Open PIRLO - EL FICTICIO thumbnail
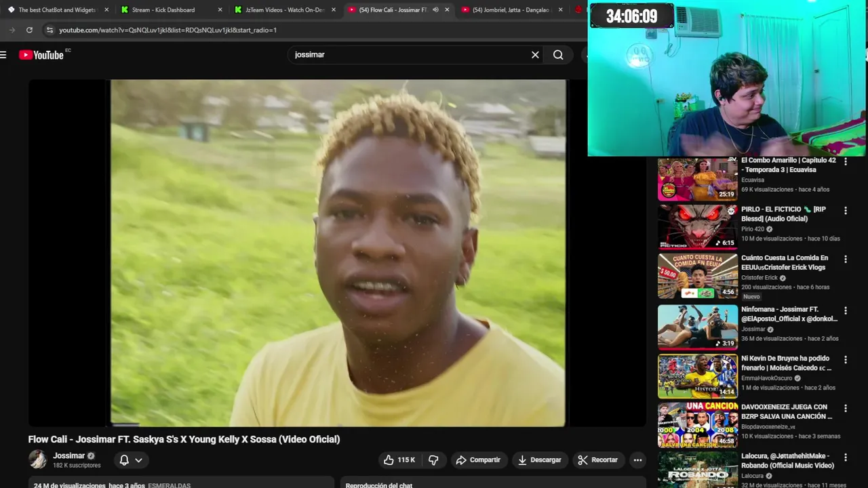 coord(697,228)
